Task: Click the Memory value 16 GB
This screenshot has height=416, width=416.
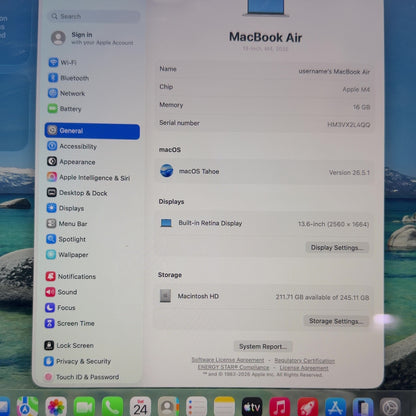Action: coord(361,107)
